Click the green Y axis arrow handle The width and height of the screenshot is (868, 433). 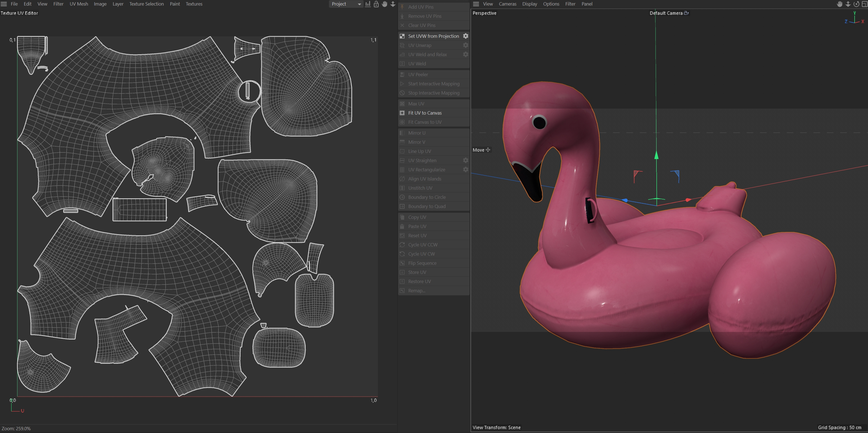coord(656,155)
